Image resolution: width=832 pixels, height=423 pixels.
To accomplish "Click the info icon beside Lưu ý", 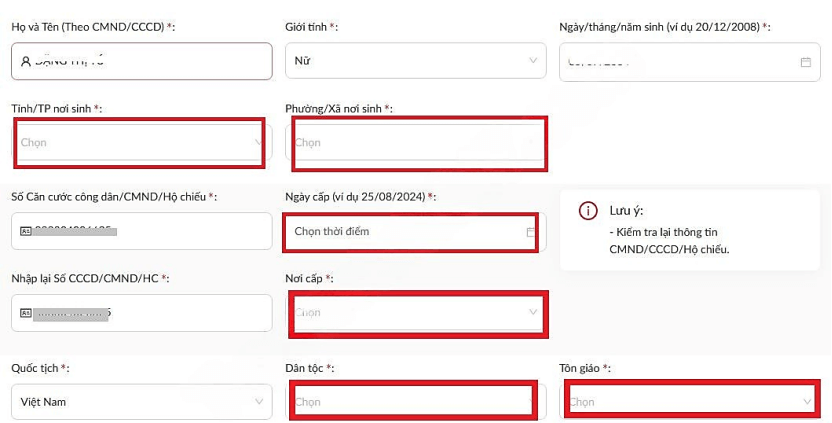I will pos(589,211).
